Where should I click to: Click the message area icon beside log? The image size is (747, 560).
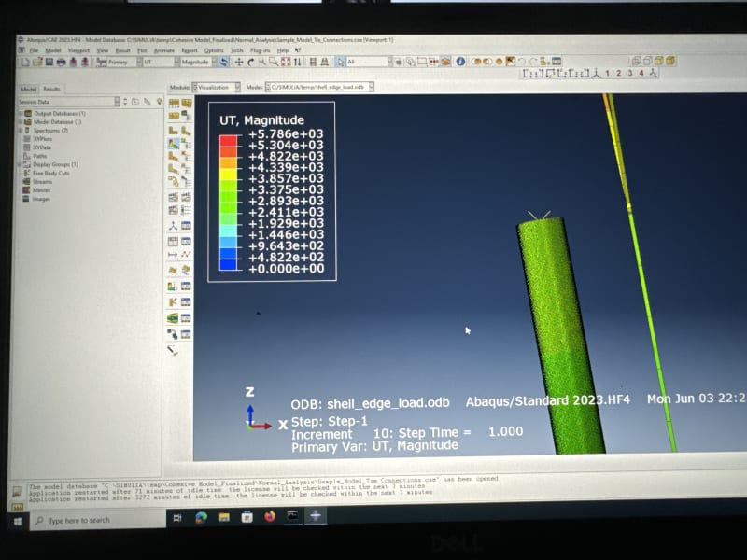[x=17, y=492]
